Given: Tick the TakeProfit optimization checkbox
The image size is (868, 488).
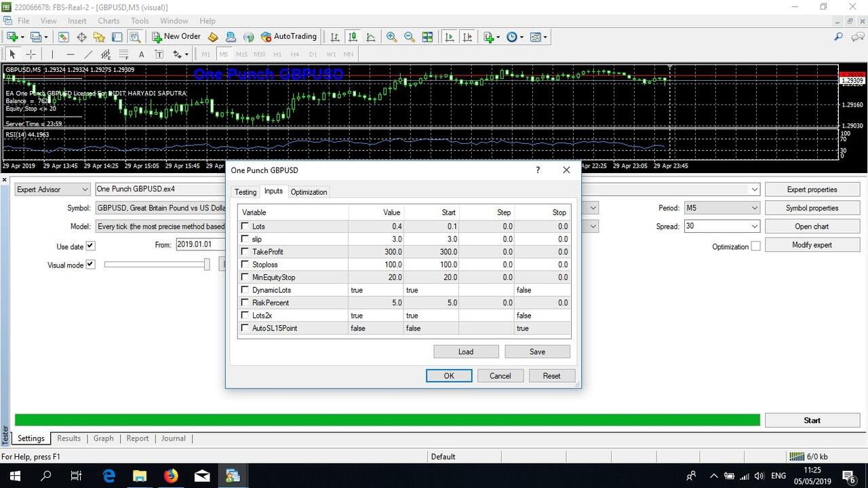Looking at the screenshot, I should tap(245, 252).
